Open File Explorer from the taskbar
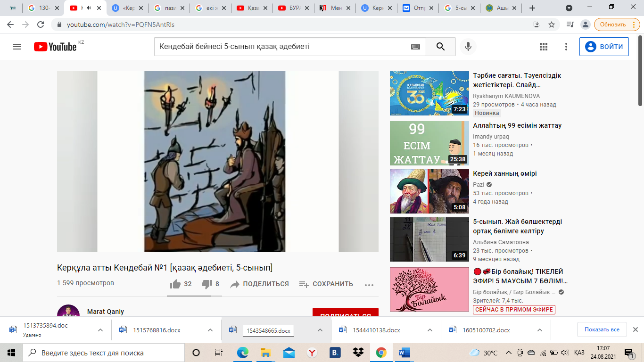 [265, 353]
